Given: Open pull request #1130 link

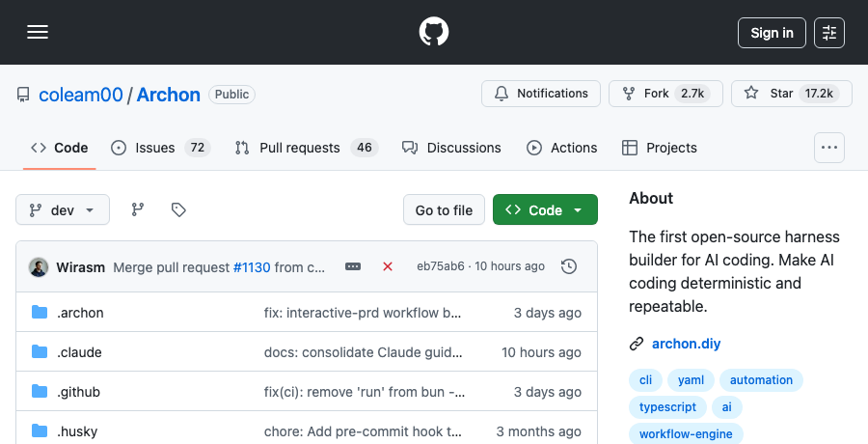Looking at the screenshot, I should (x=252, y=267).
